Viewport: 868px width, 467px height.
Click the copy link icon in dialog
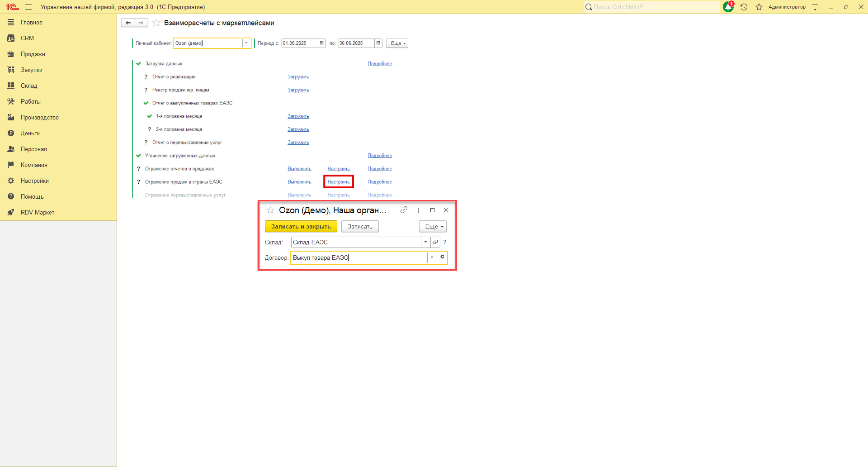pos(404,210)
